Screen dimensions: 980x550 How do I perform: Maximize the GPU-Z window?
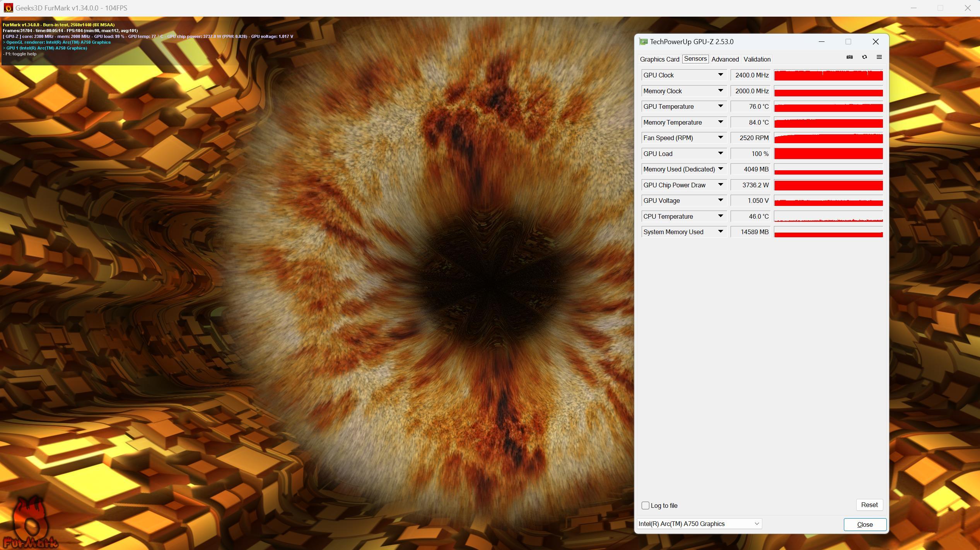click(x=848, y=42)
